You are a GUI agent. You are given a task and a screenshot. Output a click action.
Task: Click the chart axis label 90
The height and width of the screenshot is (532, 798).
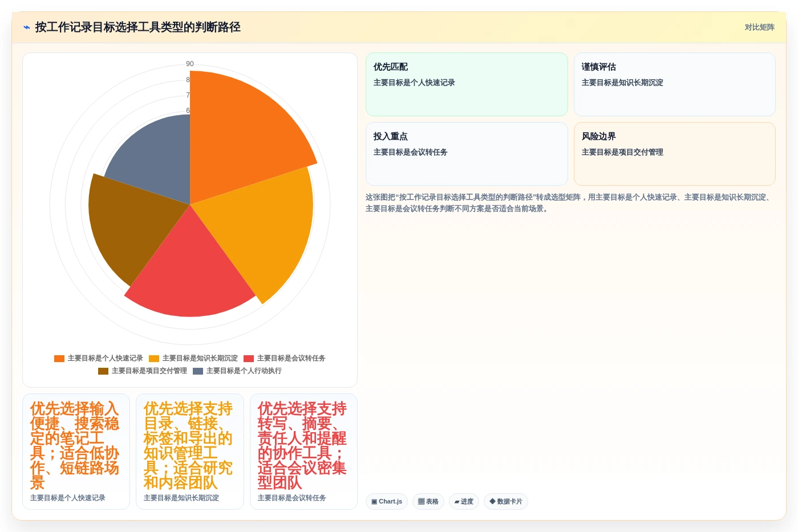190,64
